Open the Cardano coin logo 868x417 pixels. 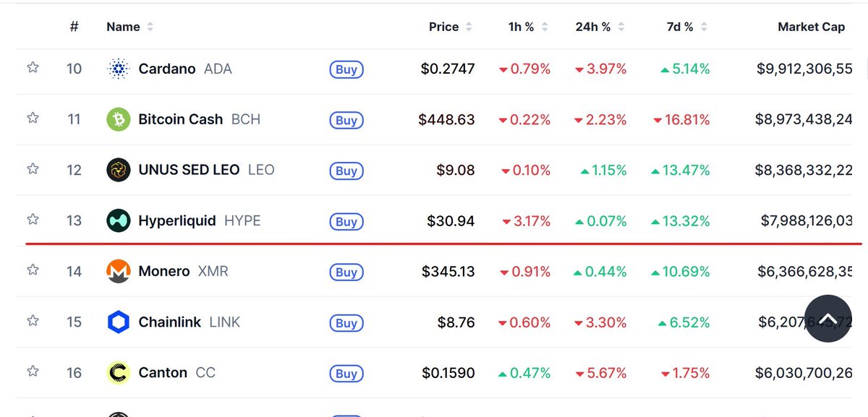tap(118, 69)
